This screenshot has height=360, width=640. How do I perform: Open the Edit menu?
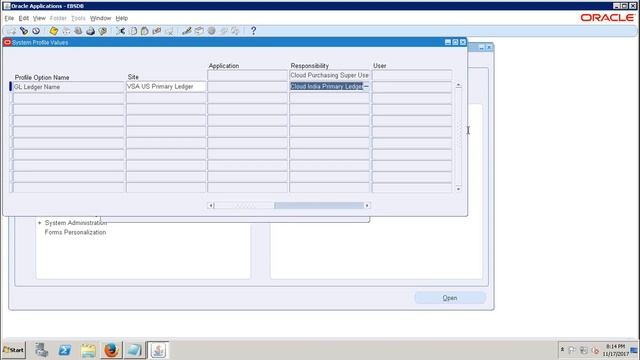point(24,18)
